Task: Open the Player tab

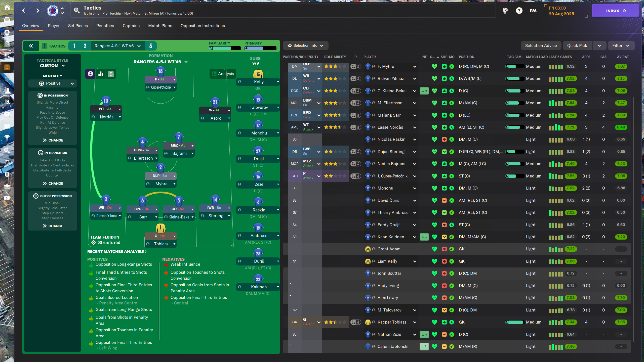Action: click(54, 26)
